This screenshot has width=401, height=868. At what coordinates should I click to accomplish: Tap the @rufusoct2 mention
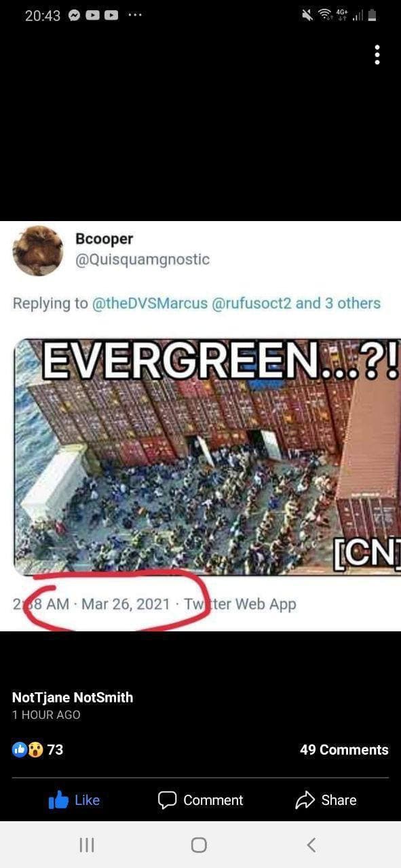pyautogui.click(x=252, y=303)
